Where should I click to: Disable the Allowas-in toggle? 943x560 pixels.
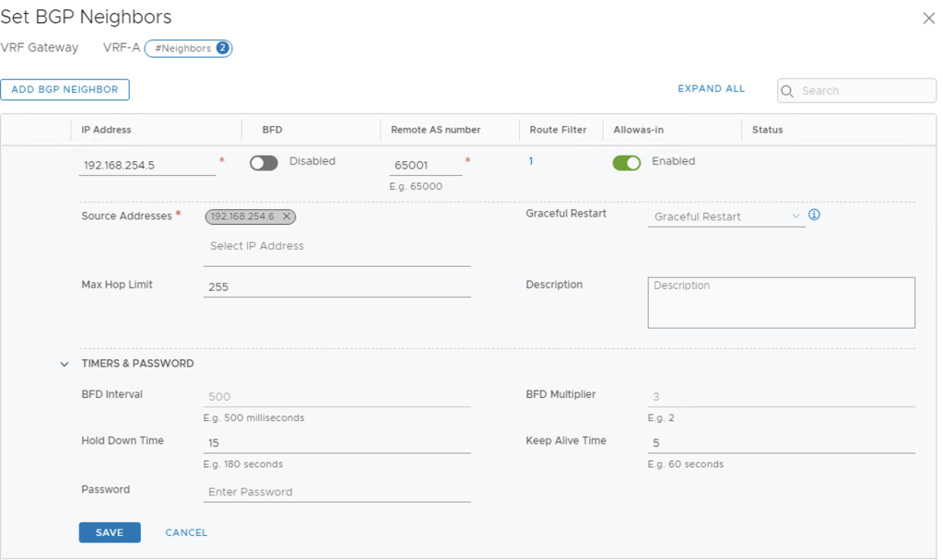627,163
